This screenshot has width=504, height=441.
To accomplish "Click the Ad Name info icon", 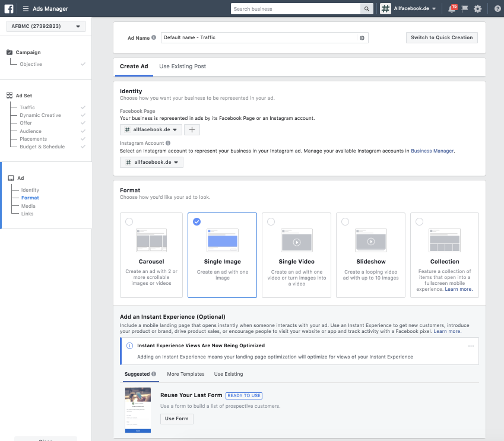I will (154, 37).
